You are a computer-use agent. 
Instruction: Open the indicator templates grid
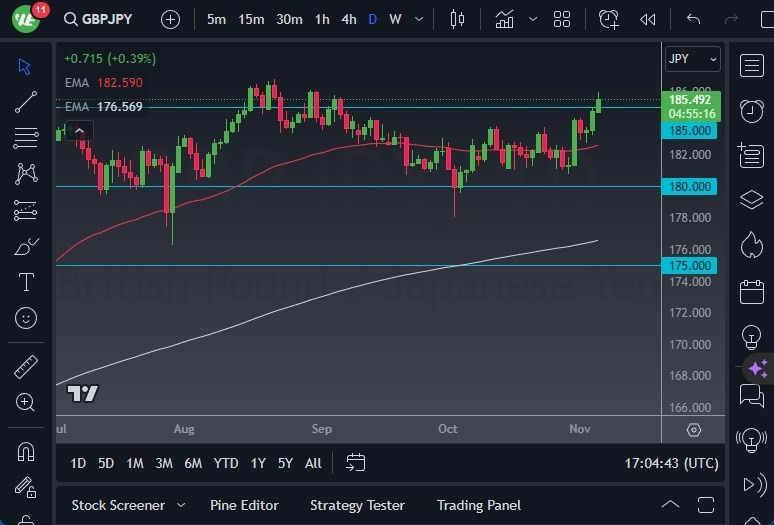[562, 19]
